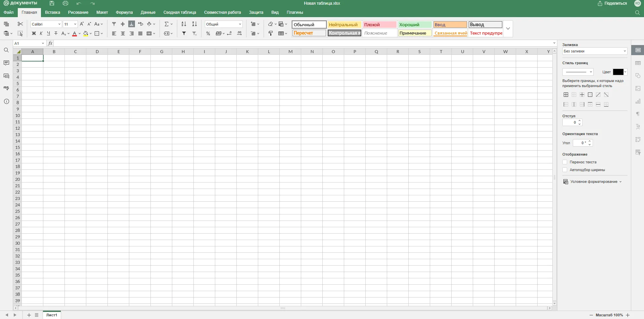Switch to the Вставка tab
This screenshot has width=644, height=319.
pyautogui.click(x=52, y=12)
